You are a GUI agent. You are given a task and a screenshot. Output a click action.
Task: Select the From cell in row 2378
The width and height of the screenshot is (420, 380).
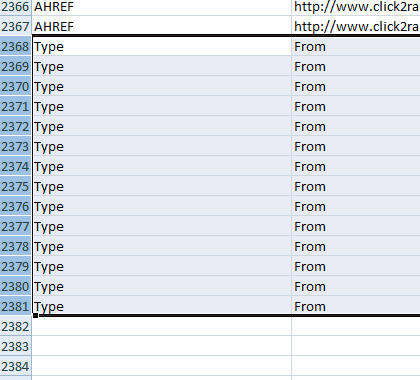tap(356, 246)
